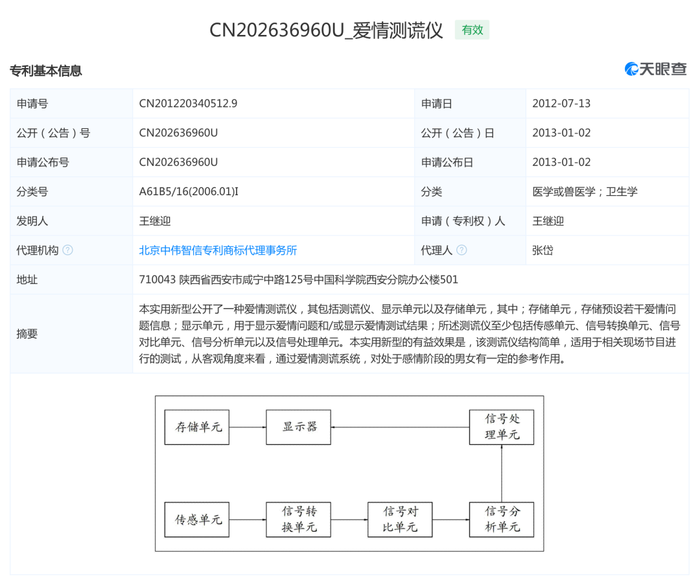700x583 pixels.
Task: Click classification 医学或兽医学；卫生学
Action: tap(585, 192)
